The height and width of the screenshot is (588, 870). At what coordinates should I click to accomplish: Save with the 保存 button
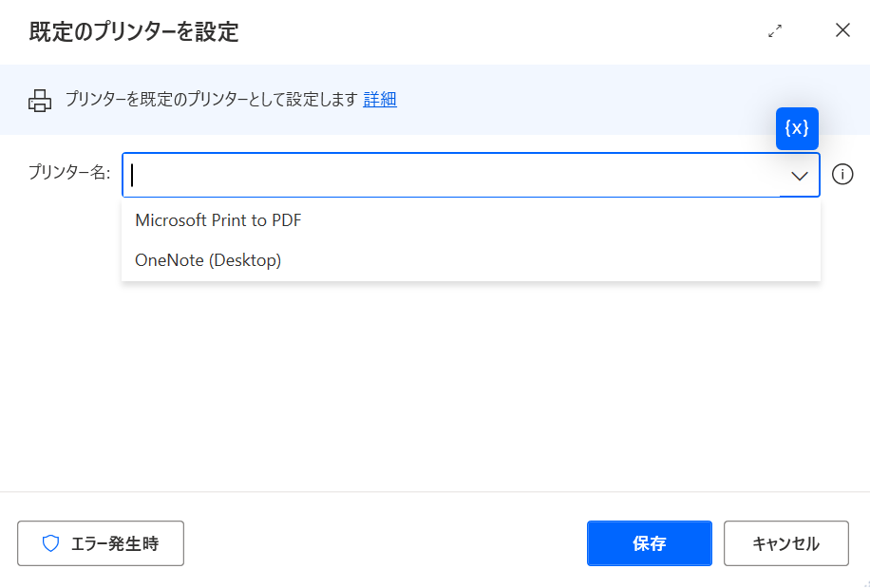pos(649,543)
